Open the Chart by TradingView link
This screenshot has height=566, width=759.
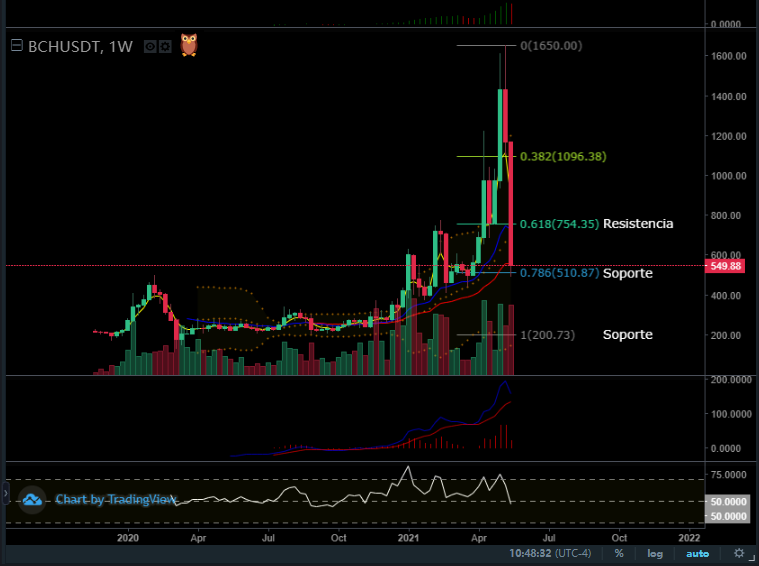coord(116,499)
